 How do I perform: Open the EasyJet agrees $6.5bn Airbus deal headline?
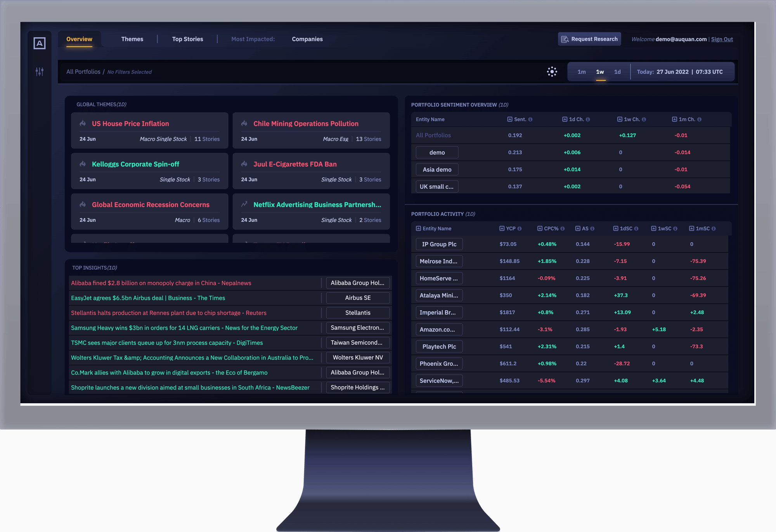148,298
